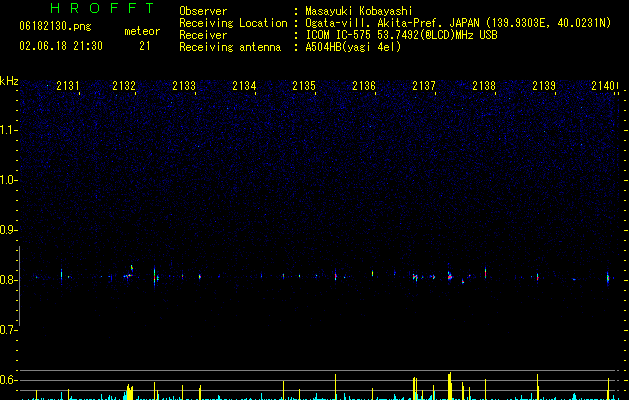Click the meteor count 21

(145, 46)
